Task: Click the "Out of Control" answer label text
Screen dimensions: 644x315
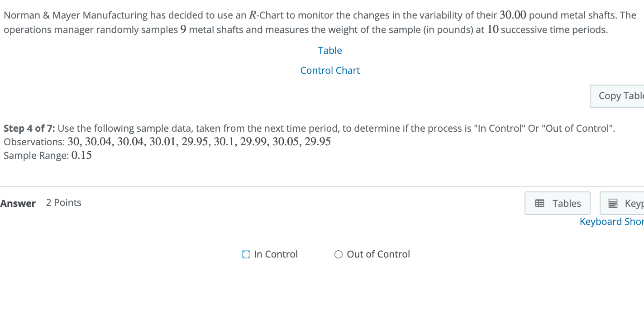Action: coord(378,254)
